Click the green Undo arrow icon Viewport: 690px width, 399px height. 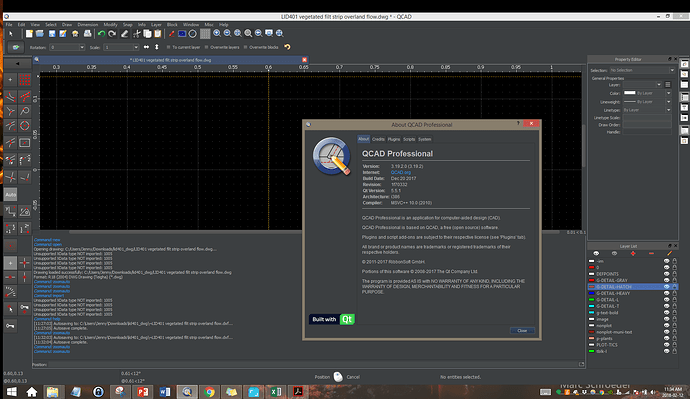(x=102, y=33)
